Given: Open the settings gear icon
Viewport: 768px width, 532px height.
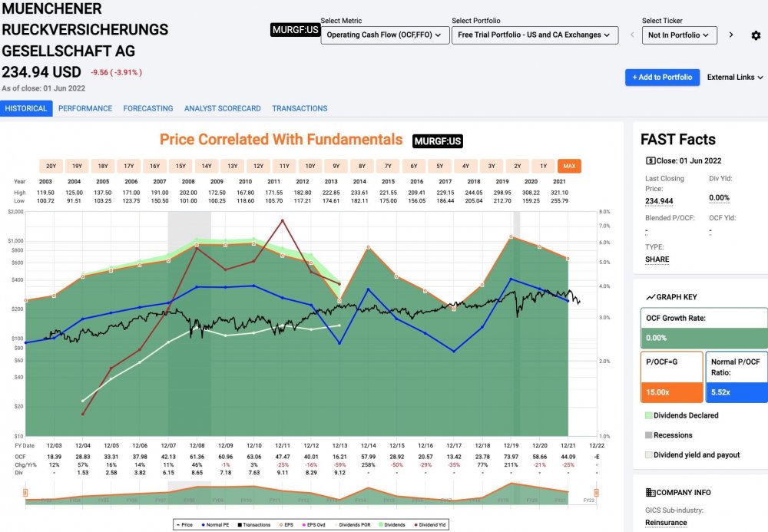Looking at the screenshot, I should 756,35.
